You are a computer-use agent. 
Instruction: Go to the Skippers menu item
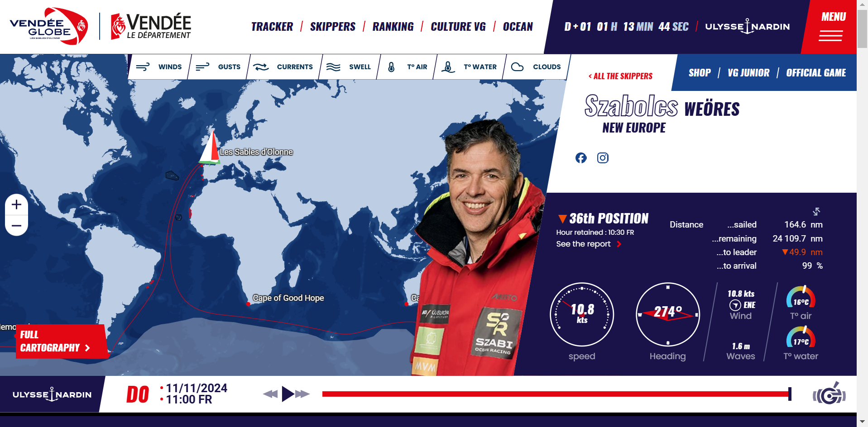pos(333,27)
